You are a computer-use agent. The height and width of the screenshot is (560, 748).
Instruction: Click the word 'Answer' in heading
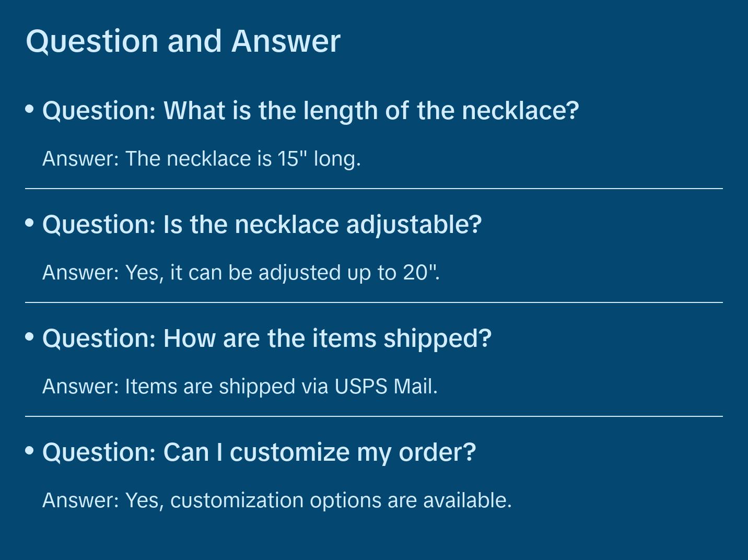[286, 41]
